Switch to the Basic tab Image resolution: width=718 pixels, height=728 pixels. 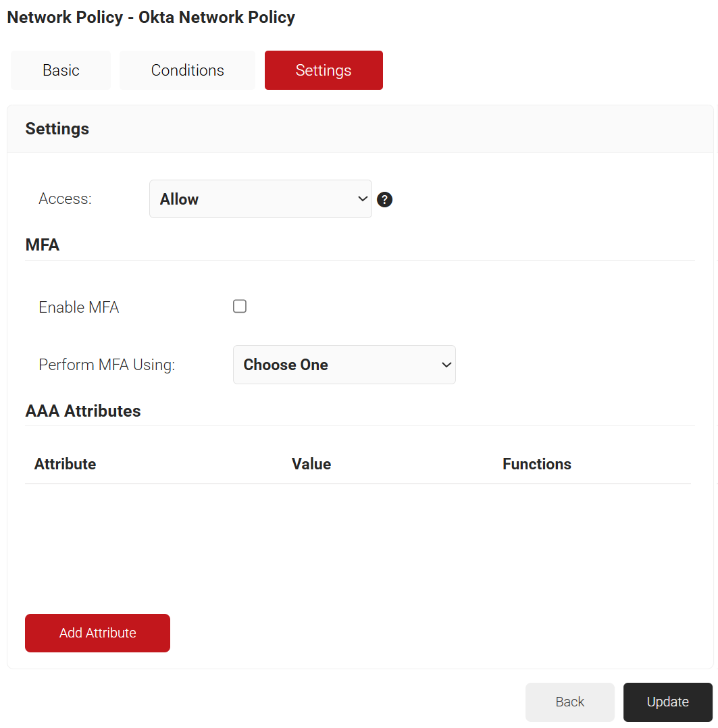click(61, 70)
